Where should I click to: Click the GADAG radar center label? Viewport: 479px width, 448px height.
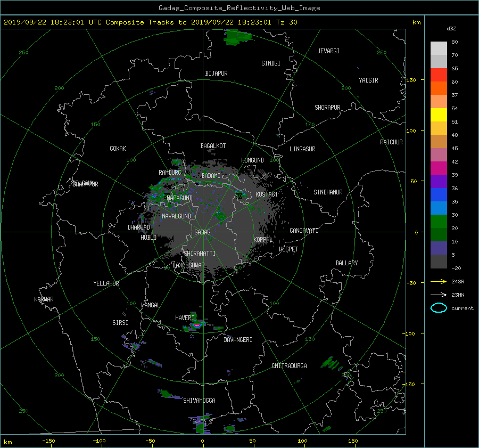(203, 232)
